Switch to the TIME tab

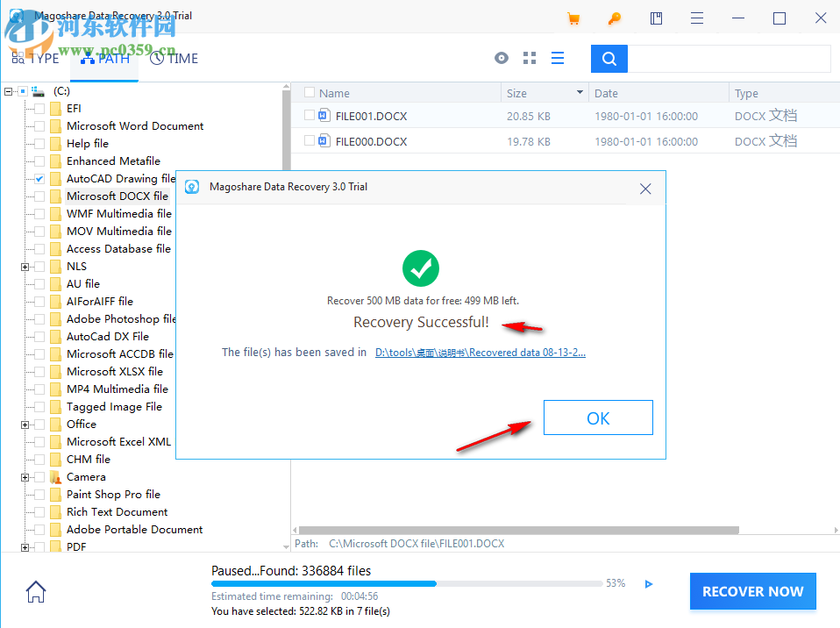tap(173, 58)
